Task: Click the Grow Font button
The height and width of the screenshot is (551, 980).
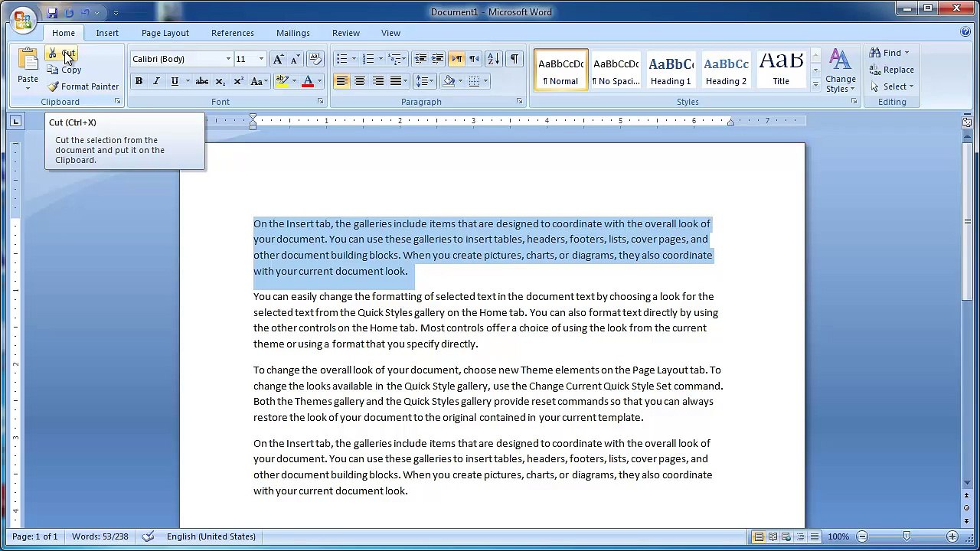Action: pyautogui.click(x=278, y=59)
